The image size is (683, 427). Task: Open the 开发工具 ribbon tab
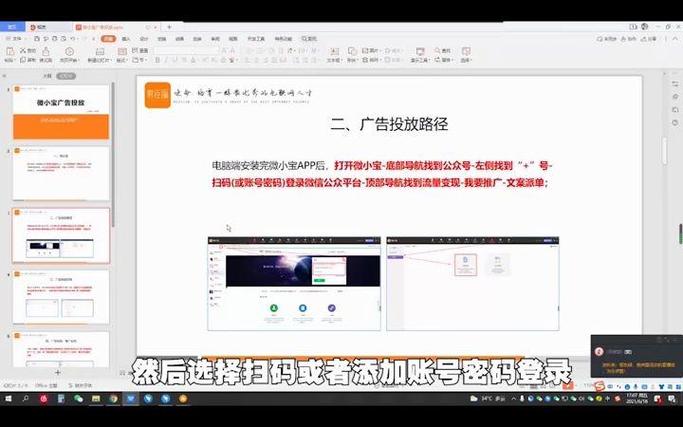(x=256, y=39)
